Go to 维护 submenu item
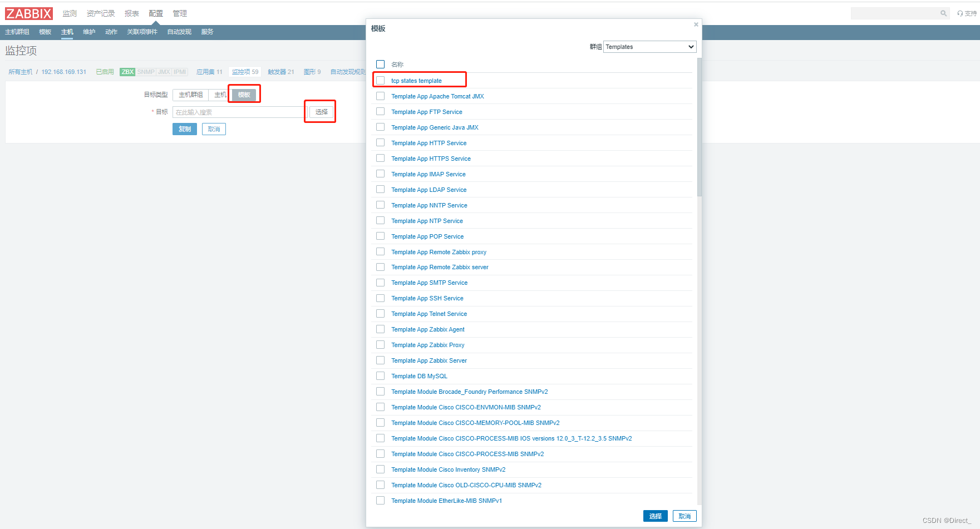The height and width of the screenshot is (529, 980). click(x=89, y=32)
